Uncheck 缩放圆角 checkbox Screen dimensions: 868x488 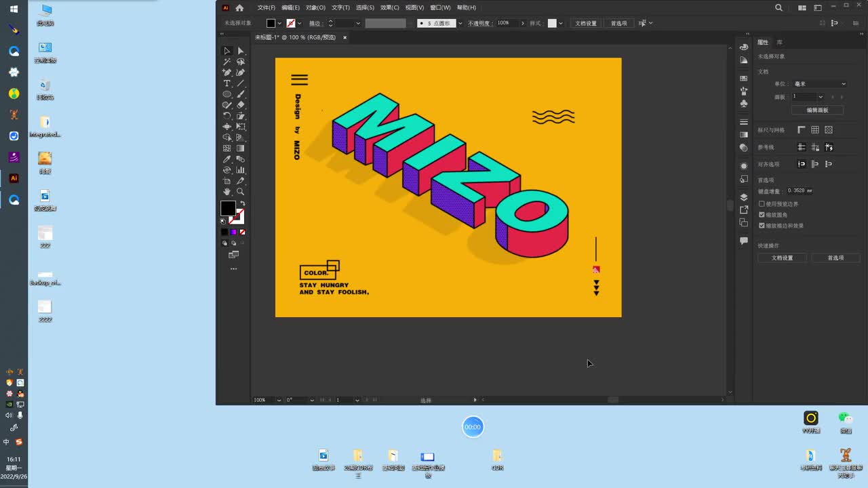(762, 215)
